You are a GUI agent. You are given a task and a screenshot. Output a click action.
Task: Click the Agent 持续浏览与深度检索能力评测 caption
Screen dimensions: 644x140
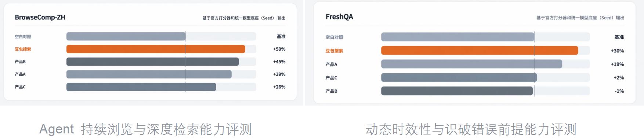(x=145, y=129)
